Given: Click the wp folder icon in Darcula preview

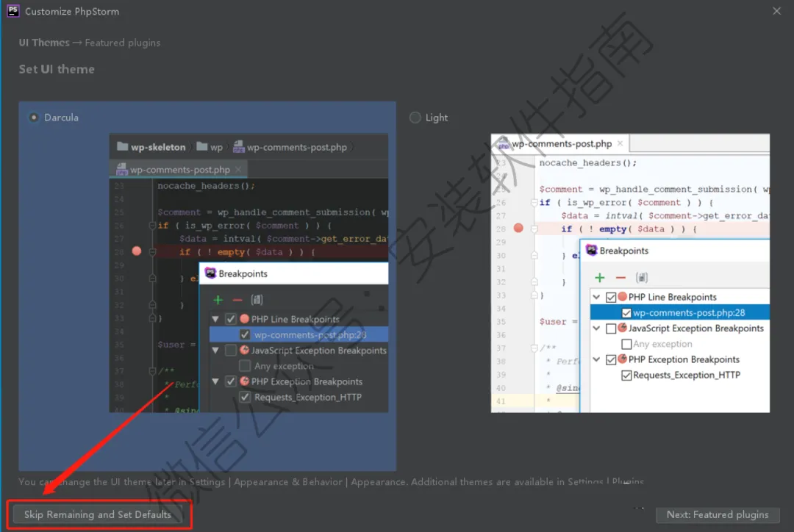Looking at the screenshot, I should [202, 147].
